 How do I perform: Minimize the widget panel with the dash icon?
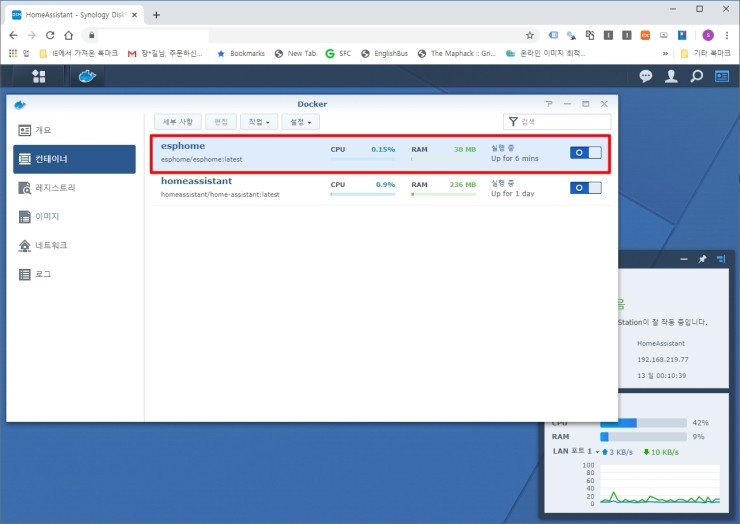coord(684,259)
